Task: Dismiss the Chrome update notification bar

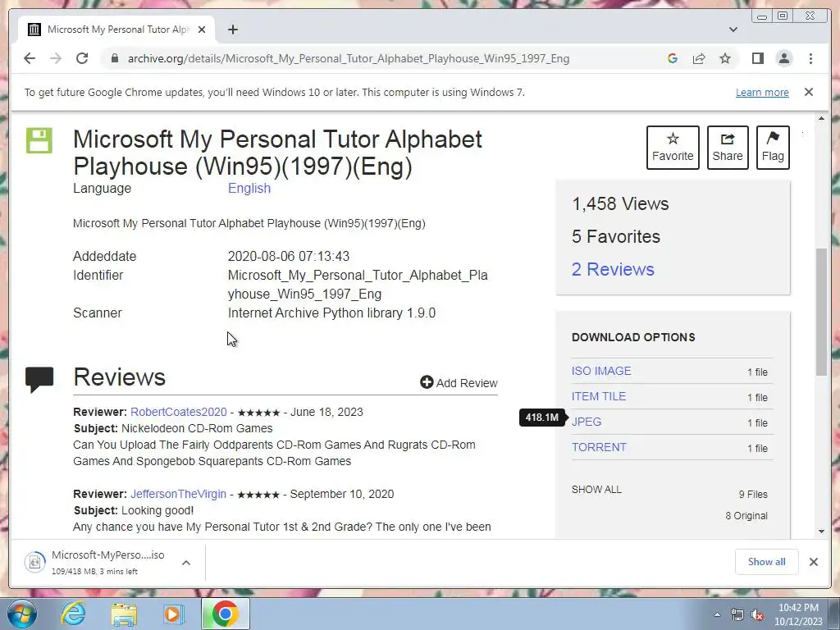Action: click(x=808, y=92)
